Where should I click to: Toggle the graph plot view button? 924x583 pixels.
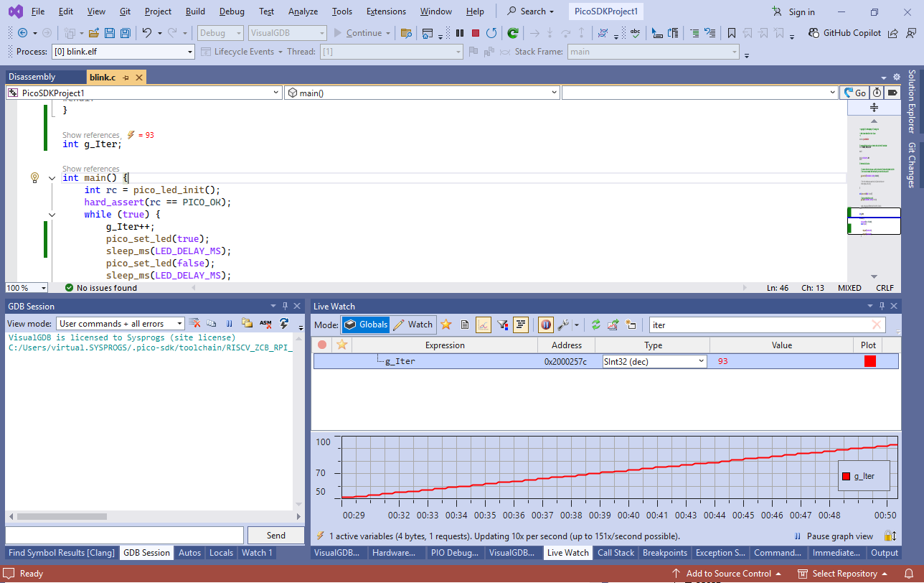coord(484,325)
